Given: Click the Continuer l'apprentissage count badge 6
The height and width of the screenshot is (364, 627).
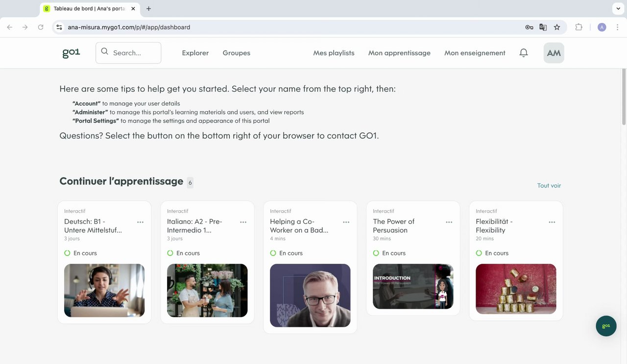Looking at the screenshot, I should 190,182.
